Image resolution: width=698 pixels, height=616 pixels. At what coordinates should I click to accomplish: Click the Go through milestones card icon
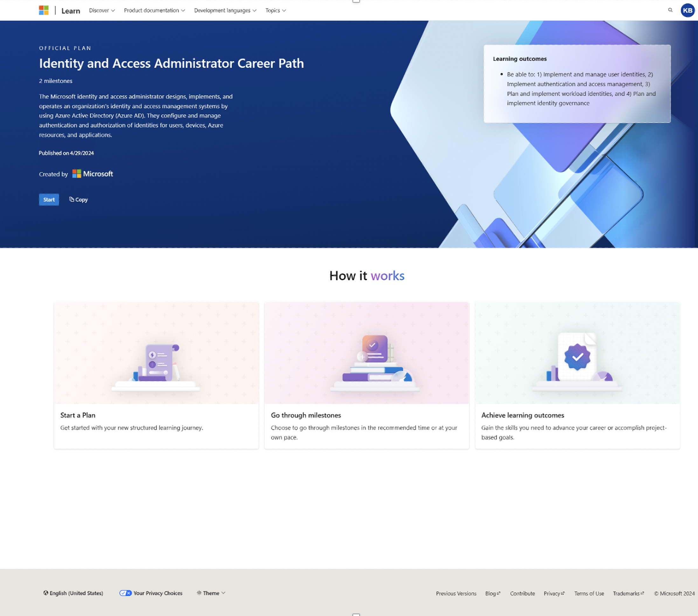click(x=367, y=354)
